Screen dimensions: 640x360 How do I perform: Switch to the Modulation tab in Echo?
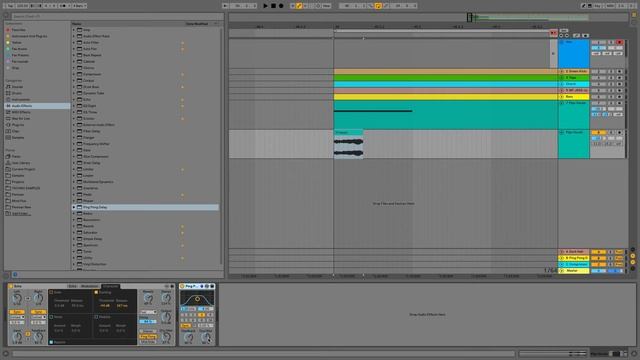[x=89, y=286]
